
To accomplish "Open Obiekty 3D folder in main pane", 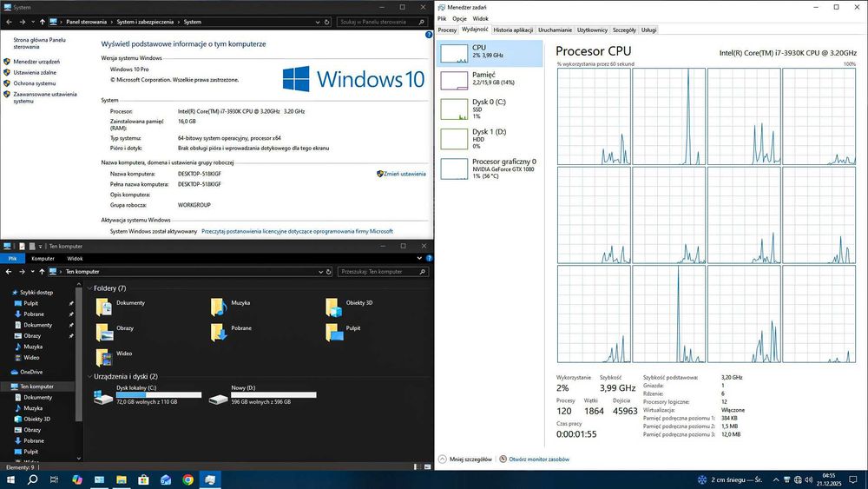I will tap(349, 307).
